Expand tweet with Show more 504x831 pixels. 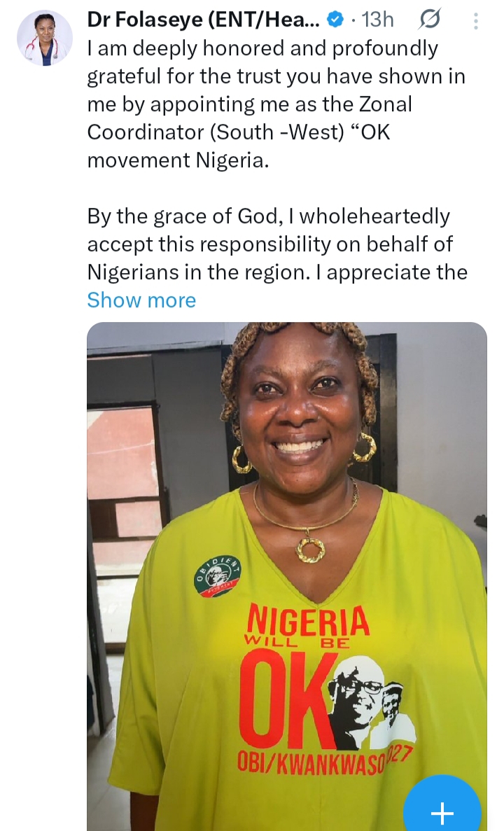coord(141,300)
